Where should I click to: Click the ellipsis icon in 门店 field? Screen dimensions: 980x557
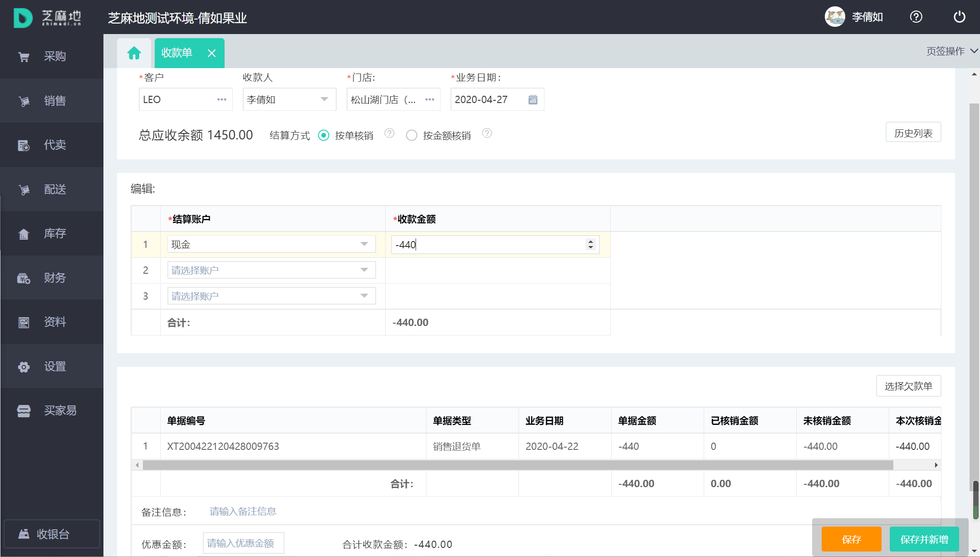(429, 99)
